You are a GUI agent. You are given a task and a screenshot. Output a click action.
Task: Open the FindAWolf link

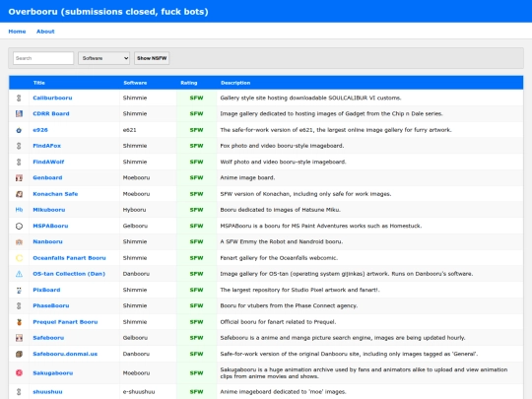[x=48, y=162]
